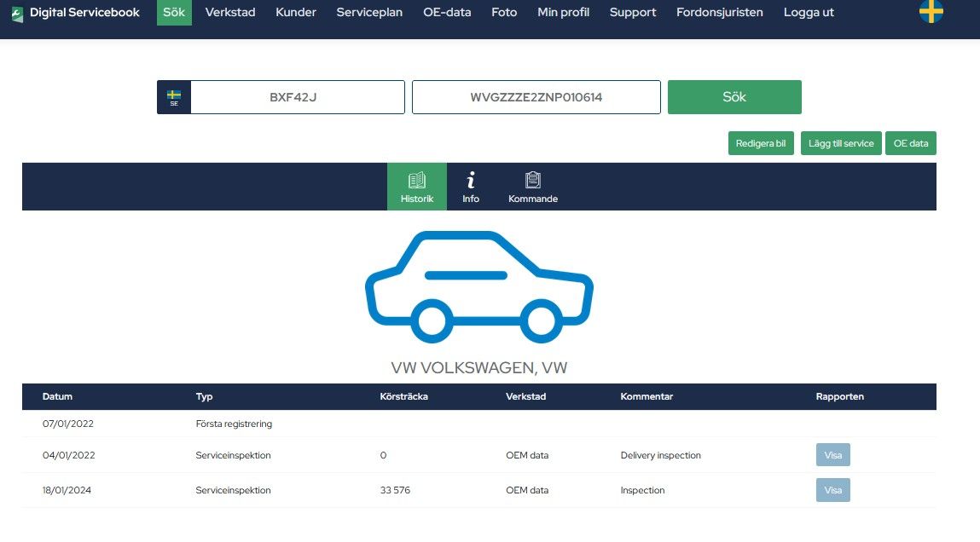980x542 pixels.
Task: Open the Fordonsjuristen link
Action: point(719,13)
